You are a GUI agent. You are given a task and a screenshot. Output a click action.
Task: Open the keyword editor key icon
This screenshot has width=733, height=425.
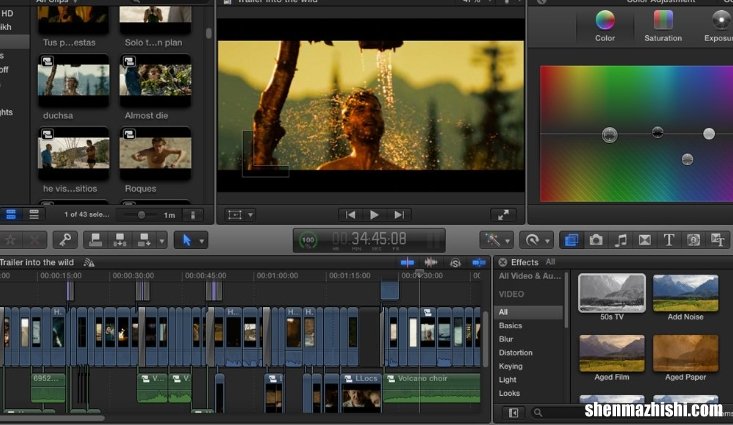(65, 240)
